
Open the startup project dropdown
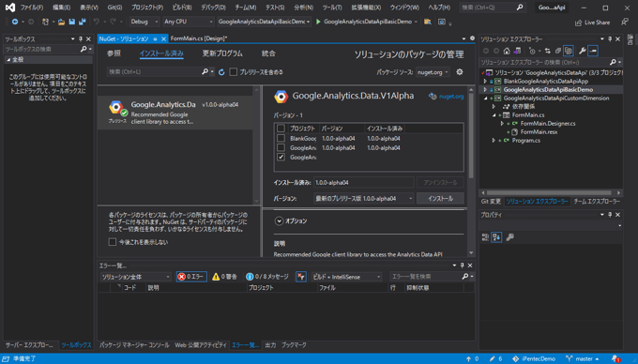[x=264, y=22]
